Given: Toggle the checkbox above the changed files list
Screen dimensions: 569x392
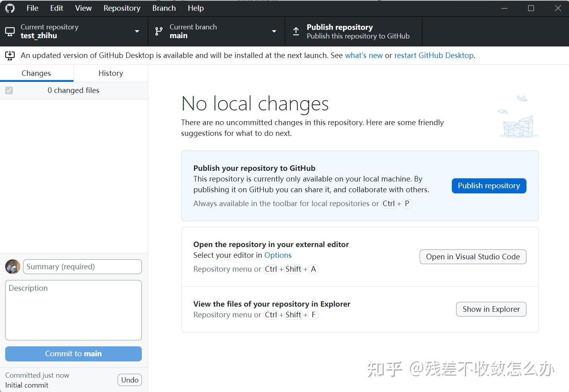Looking at the screenshot, I should (9, 90).
